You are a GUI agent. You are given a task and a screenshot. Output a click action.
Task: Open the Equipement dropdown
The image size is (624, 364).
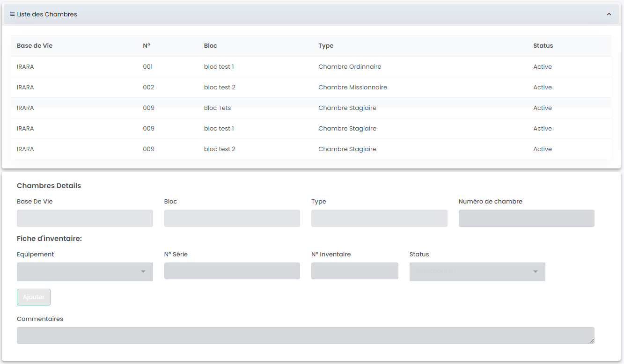click(x=85, y=272)
